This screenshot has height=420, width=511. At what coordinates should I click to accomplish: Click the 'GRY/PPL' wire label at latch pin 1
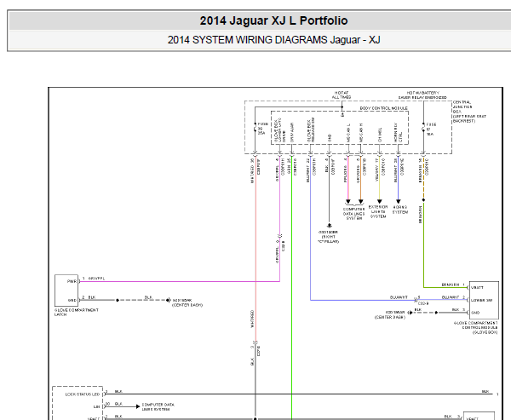96,279
